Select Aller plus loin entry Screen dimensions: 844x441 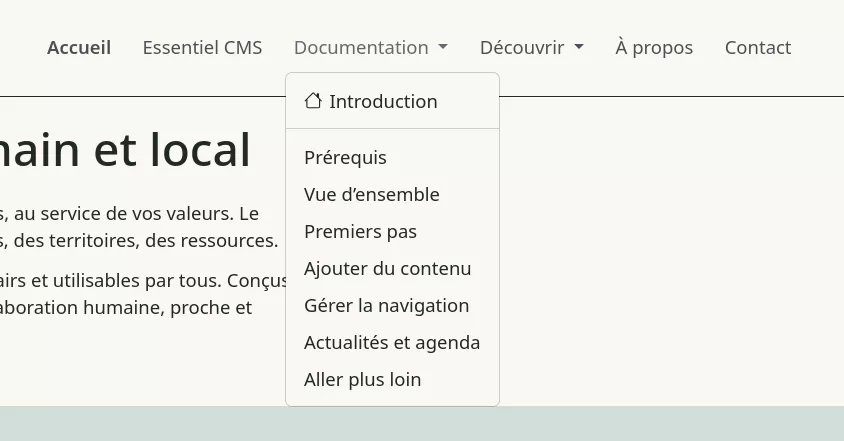click(x=392, y=380)
